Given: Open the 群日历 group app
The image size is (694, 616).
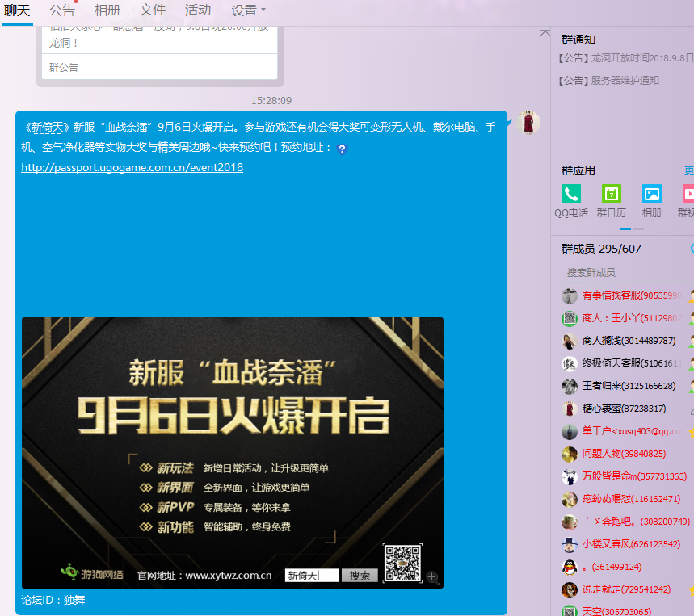Looking at the screenshot, I should [612, 201].
